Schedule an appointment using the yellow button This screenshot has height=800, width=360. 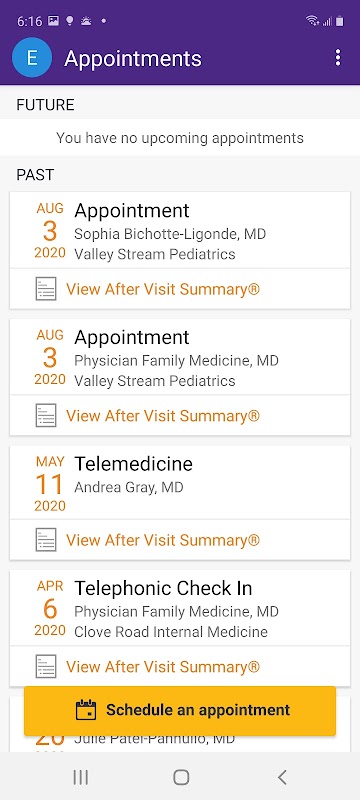pos(180,710)
